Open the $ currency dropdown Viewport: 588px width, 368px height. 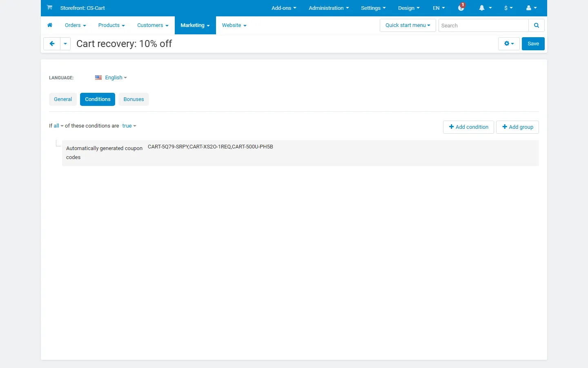pyautogui.click(x=508, y=8)
